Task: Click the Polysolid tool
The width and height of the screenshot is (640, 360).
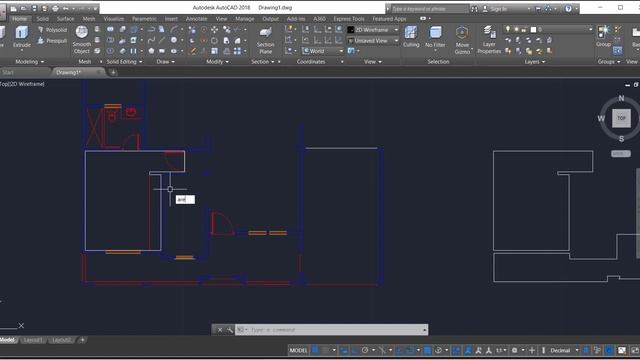Action: tap(52, 30)
